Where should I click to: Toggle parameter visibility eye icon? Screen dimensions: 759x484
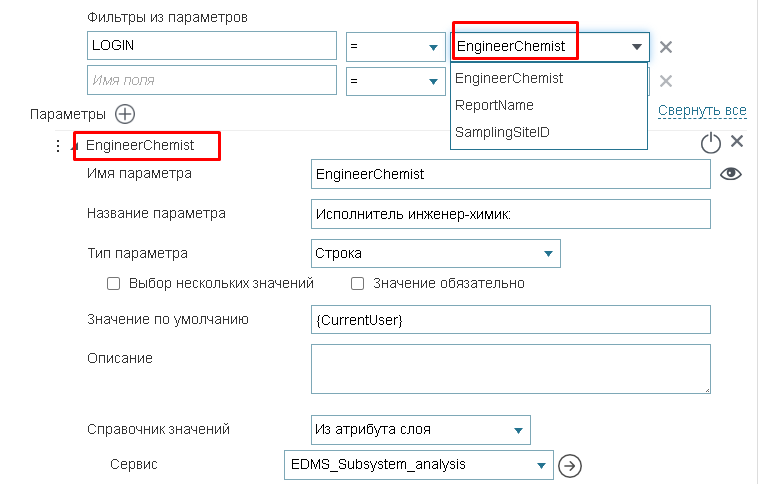pyautogui.click(x=731, y=174)
